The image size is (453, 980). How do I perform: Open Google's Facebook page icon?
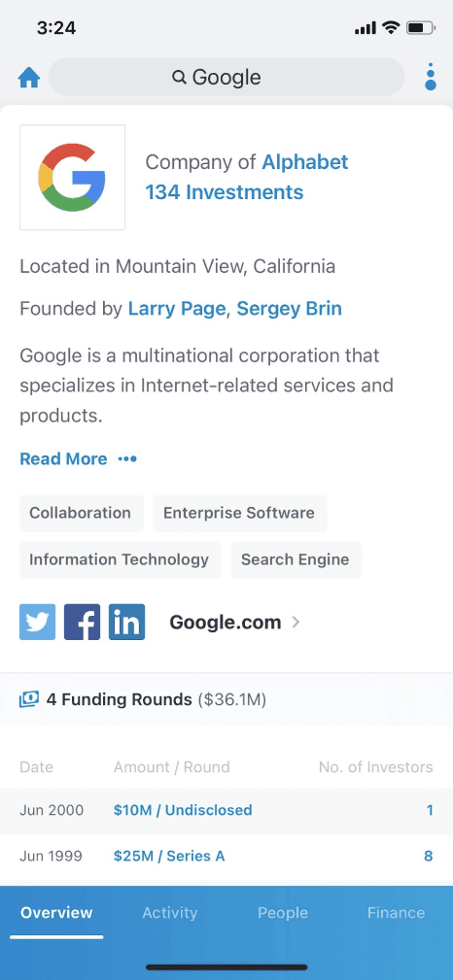pos(82,622)
